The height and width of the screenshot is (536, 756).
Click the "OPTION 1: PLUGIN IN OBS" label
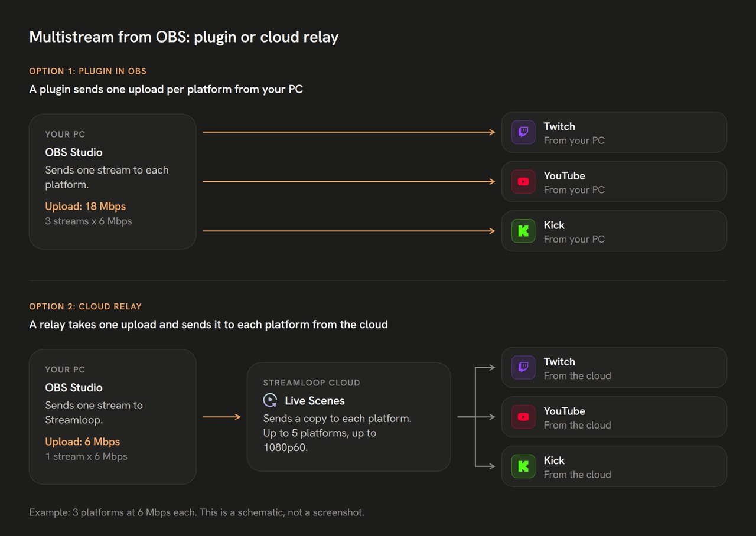88,71
